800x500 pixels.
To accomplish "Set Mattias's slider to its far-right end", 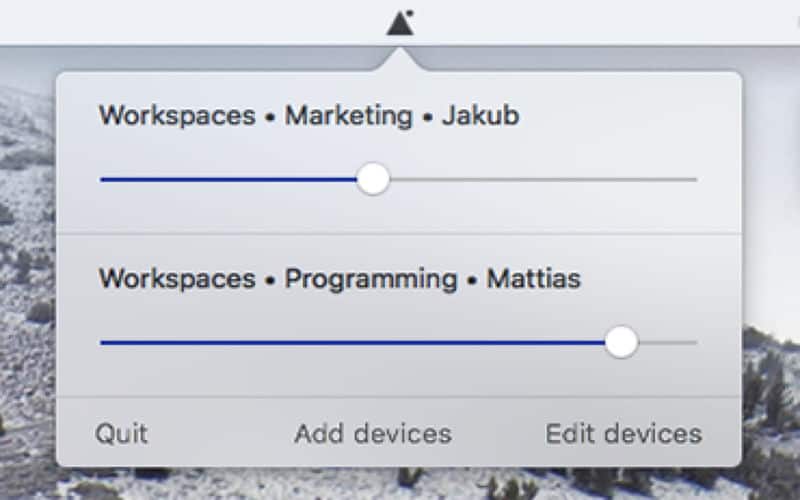I will pos(695,342).
